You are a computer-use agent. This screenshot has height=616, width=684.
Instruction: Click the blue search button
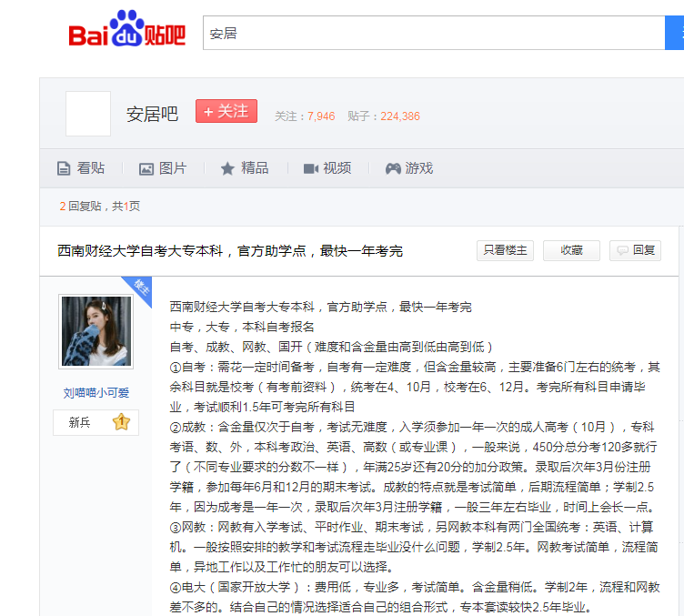[x=674, y=33]
